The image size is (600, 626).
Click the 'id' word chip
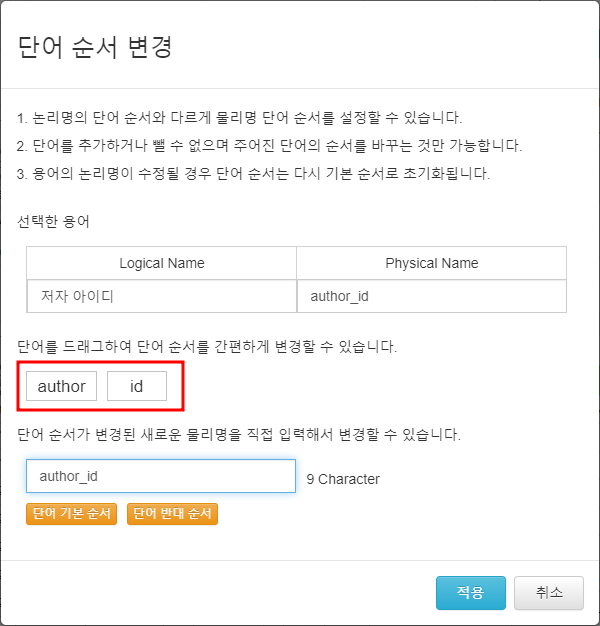pyautogui.click(x=137, y=386)
